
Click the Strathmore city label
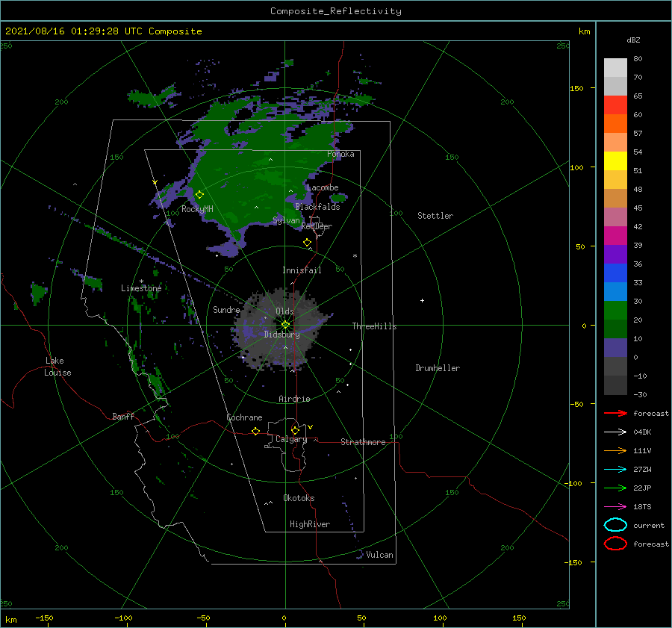(363, 442)
